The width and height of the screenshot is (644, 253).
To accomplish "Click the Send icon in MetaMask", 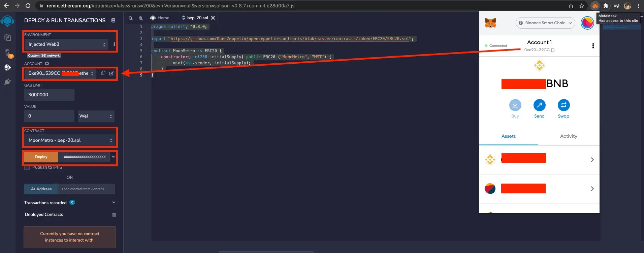I will pyautogui.click(x=539, y=105).
